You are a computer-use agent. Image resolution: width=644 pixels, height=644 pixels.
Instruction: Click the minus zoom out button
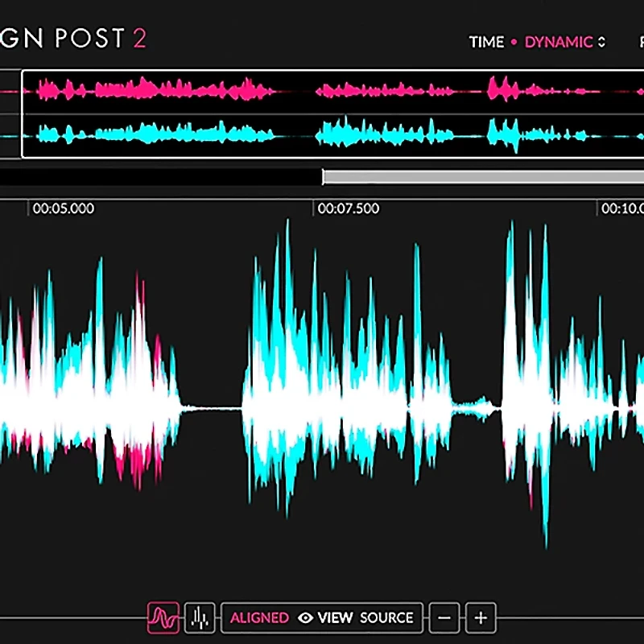444,617
